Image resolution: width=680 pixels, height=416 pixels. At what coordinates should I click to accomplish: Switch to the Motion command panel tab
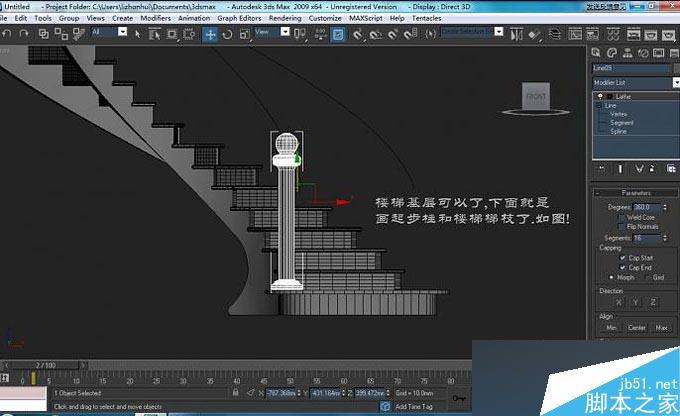643,53
